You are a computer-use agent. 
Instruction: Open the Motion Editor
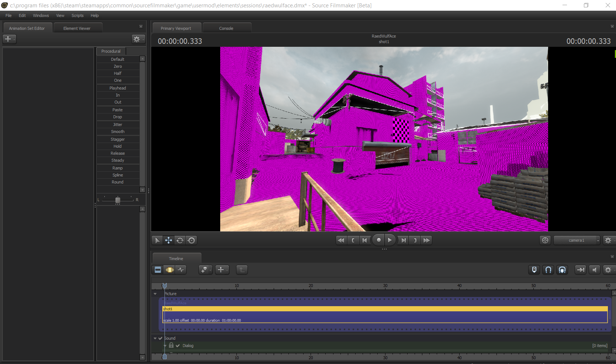(x=169, y=270)
